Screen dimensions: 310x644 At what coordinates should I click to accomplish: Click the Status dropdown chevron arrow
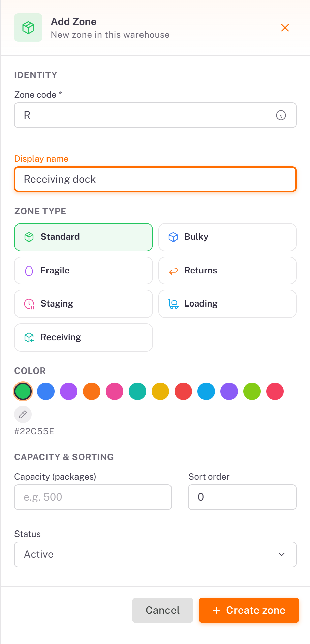point(282,554)
